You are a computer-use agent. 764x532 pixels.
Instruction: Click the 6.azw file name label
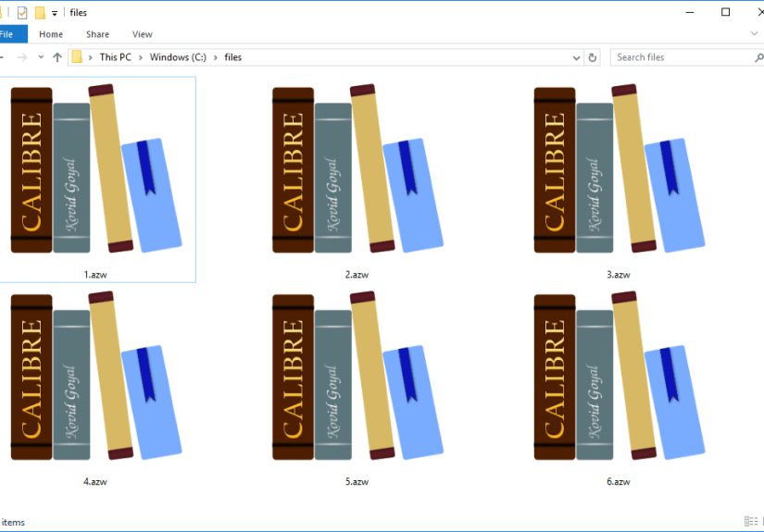[x=619, y=481]
